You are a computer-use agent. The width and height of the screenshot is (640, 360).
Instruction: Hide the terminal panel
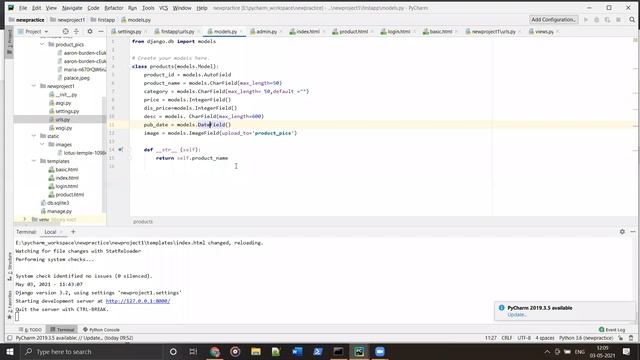pyautogui.click(x=633, y=231)
